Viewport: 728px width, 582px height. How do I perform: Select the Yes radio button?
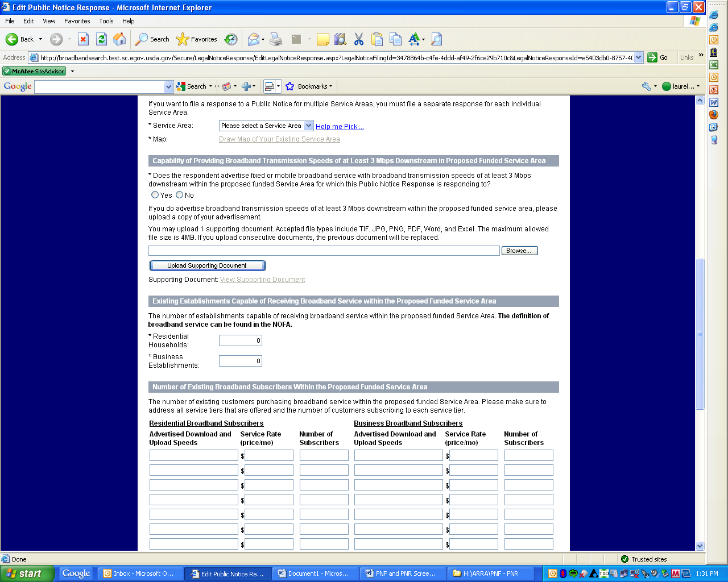(x=155, y=195)
